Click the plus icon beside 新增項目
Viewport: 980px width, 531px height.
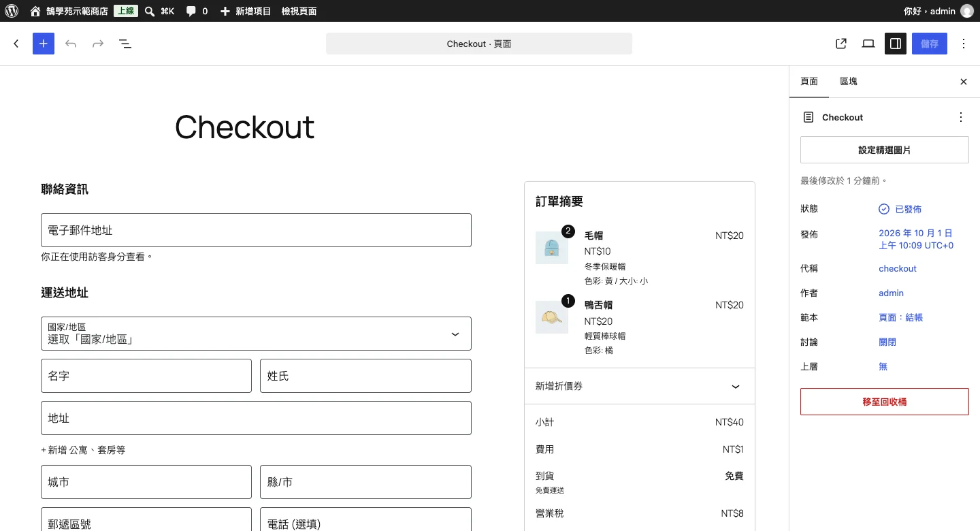pyautogui.click(x=225, y=11)
